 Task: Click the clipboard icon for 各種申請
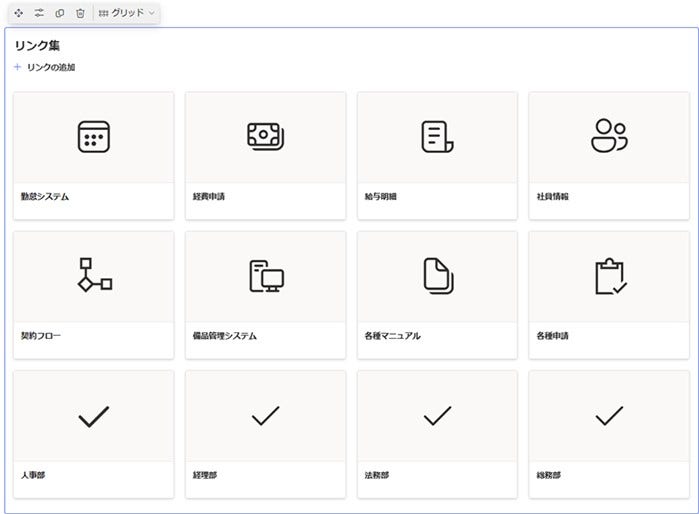(609, 276)
